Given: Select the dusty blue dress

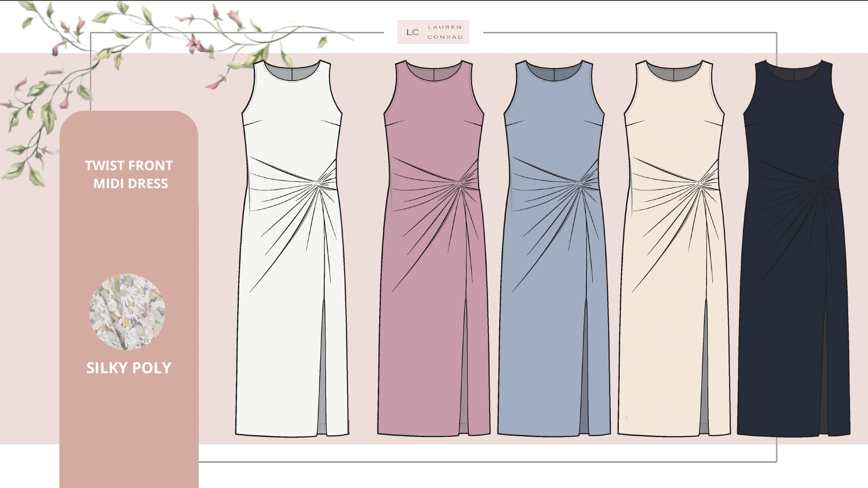Looking at the screenshot, I should [x=554, y=248].
